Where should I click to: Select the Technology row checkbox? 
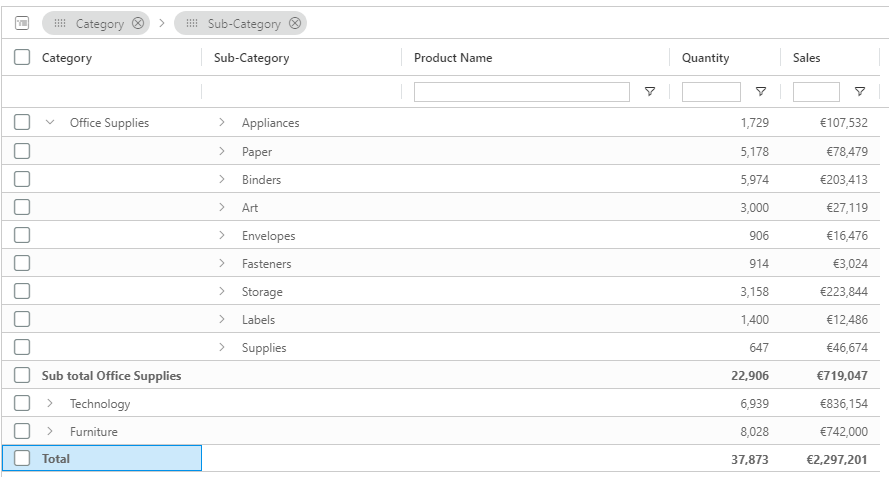pos(22,404)
